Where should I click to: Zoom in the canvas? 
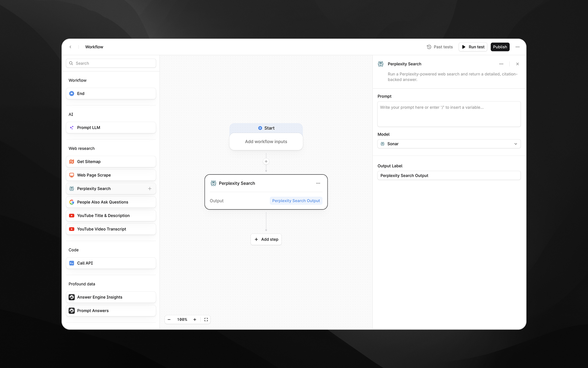(x=195, y=320)
